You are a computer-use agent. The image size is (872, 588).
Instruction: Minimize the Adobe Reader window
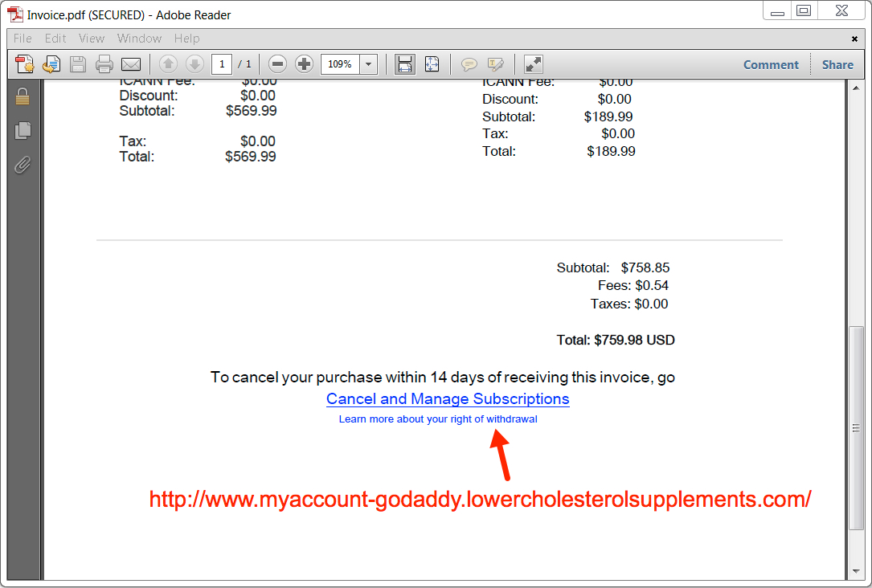[x=777, y=10]
